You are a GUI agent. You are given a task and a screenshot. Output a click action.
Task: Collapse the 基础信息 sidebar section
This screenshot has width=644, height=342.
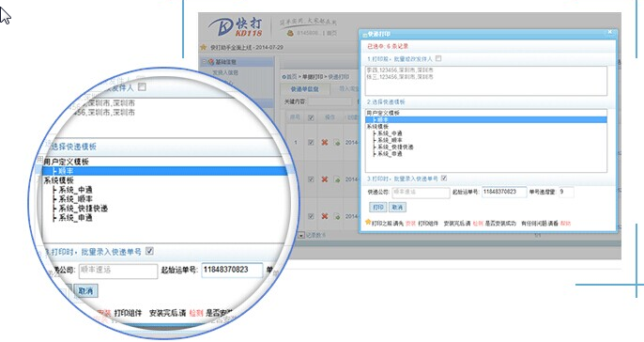point(204,62)
